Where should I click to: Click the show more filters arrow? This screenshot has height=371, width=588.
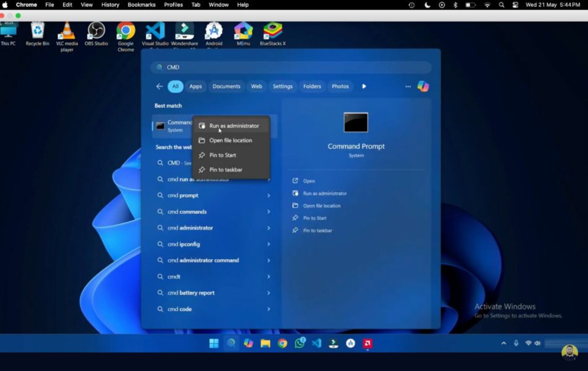[364, 86]
